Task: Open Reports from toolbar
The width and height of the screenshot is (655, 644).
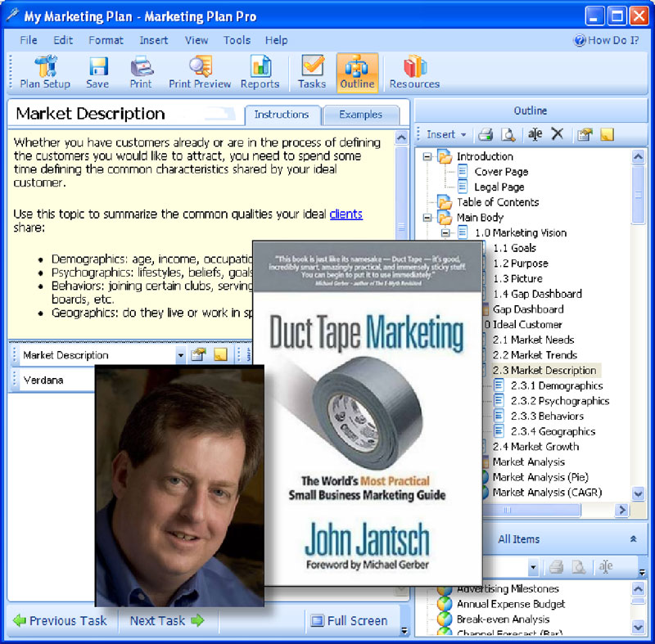Action: pos(260,72)
